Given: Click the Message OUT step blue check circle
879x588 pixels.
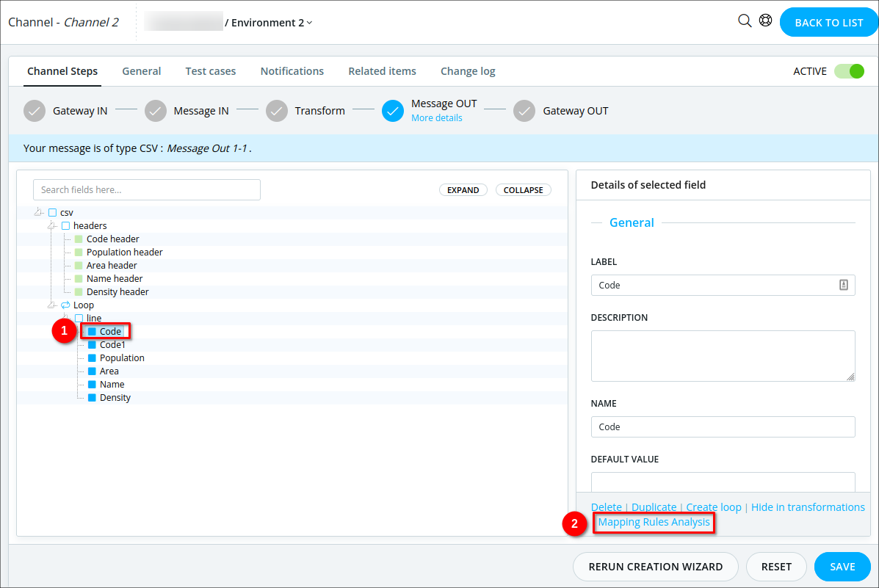Looking at the screenshot, I should tap(392, 111).
